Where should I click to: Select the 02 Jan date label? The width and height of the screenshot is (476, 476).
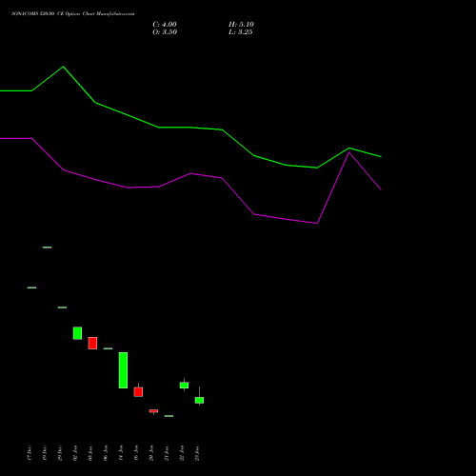coord(75,453)
